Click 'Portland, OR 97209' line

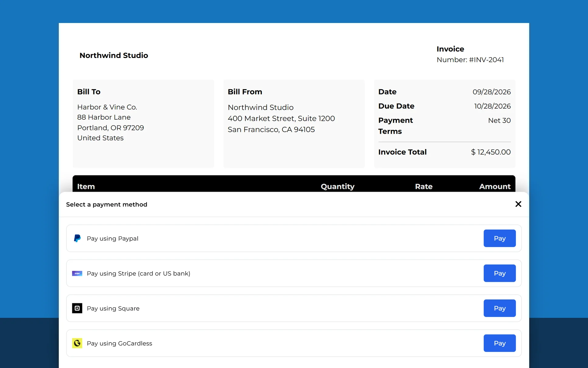click(111, 128)
